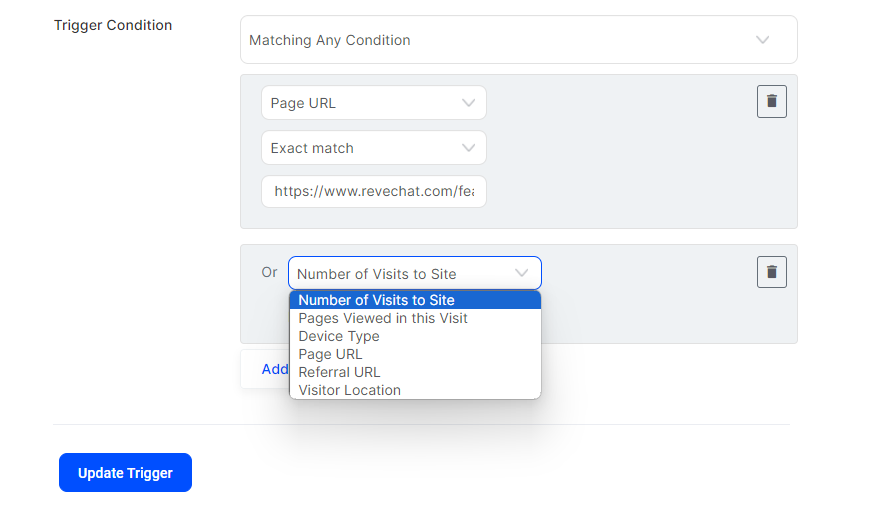Open the Exact match comparison dropdown
Image resolution: width=888 pixels, height=528 pixels.
[x=373, y=148]
